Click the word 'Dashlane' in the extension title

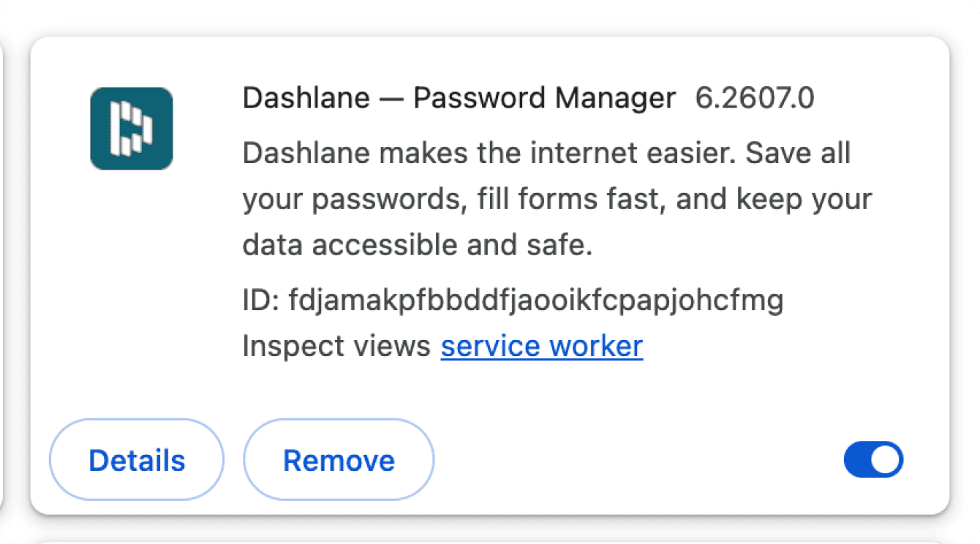tap(306, 98)
